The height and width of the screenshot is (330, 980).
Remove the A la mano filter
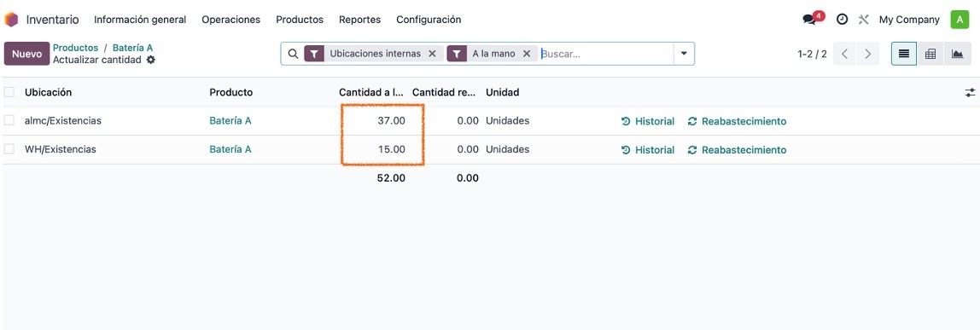coord(526,54)
